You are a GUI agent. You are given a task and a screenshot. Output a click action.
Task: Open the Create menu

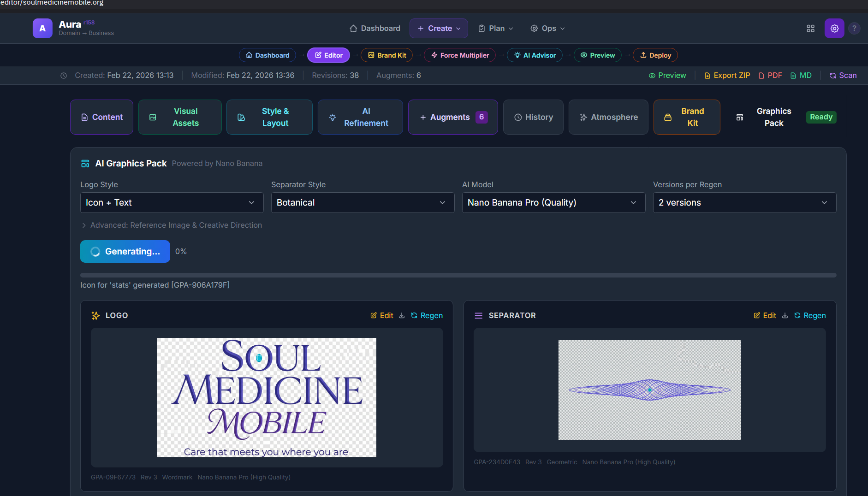pyautogui.click(x=439, y=29)
